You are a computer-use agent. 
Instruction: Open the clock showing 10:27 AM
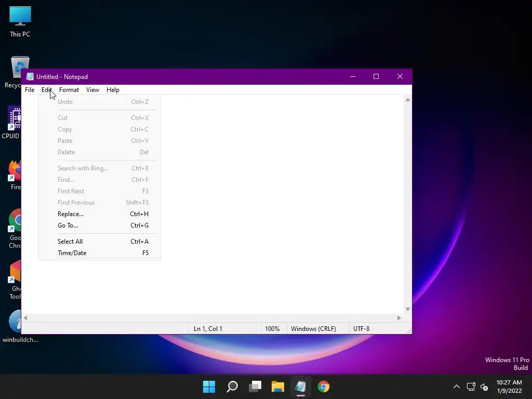tap(509, 387)
